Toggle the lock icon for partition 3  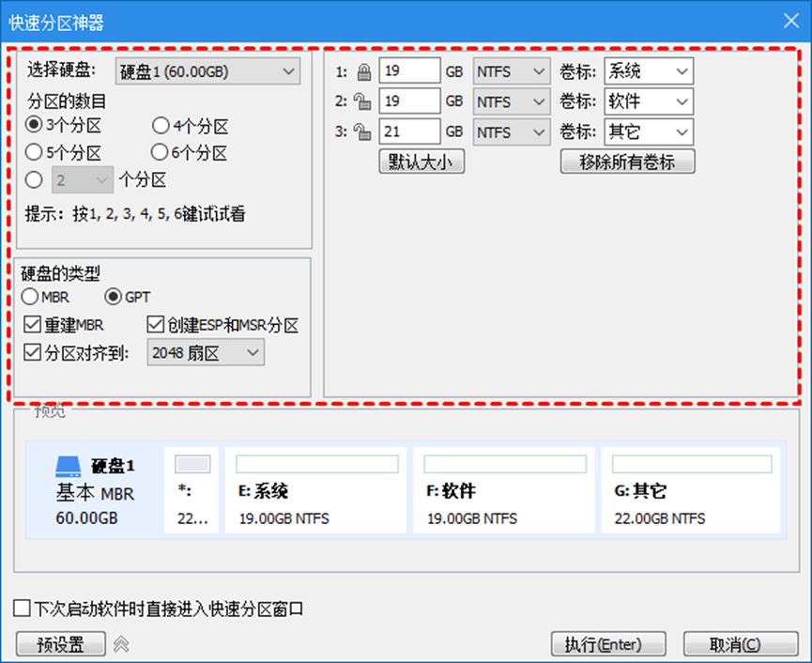pyautogui.click(x=363, y=132)
